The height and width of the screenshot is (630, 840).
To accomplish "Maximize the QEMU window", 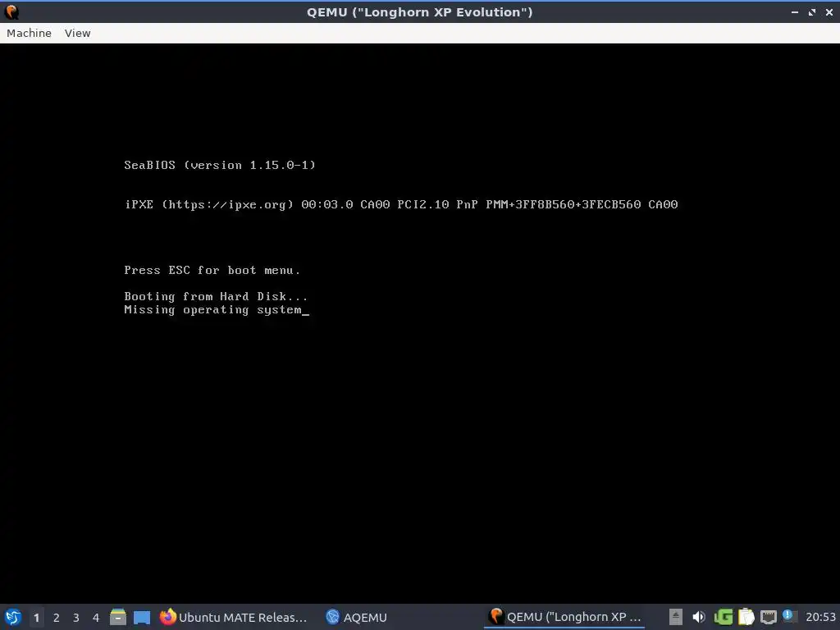I will pos(811,11).
